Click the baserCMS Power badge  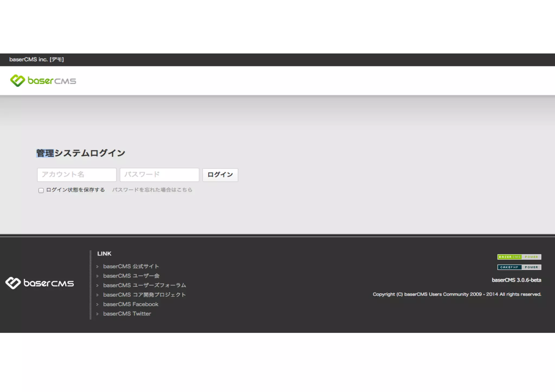click(x=519, y=257)
